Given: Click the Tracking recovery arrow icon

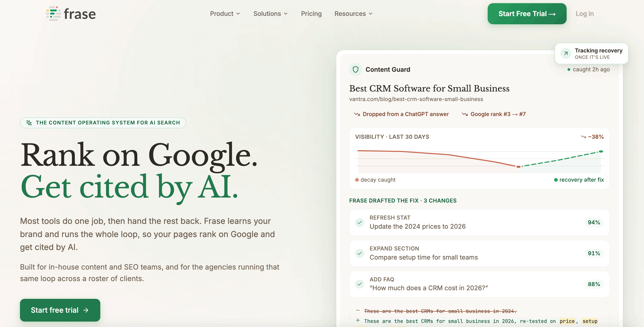Looking at the screenshot, I should [x=566, y=53].
